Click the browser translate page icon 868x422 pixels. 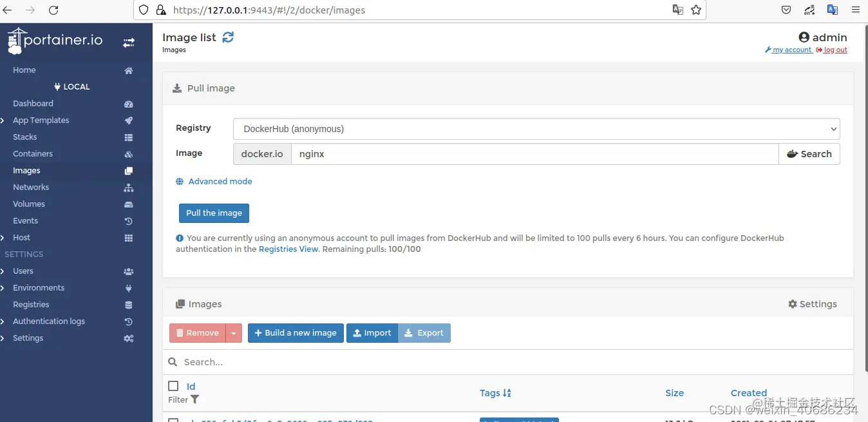[x=678, y=10]
